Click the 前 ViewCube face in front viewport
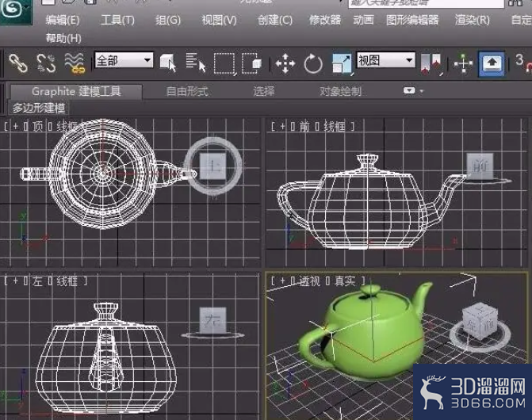This screenshot has height=420, width=532. click(480, 166)
